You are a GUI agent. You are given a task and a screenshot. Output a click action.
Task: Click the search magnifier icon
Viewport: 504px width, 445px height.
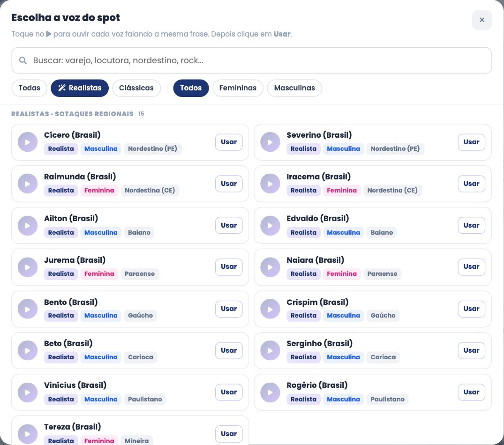(23, 60)
